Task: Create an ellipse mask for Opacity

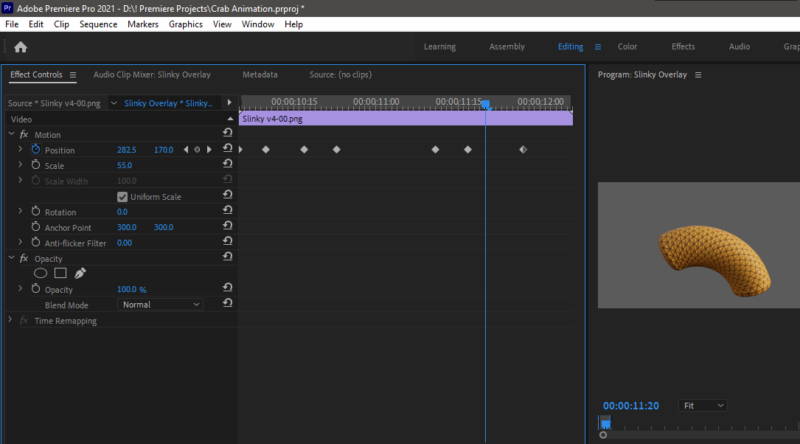Action: tap(40, 274)
